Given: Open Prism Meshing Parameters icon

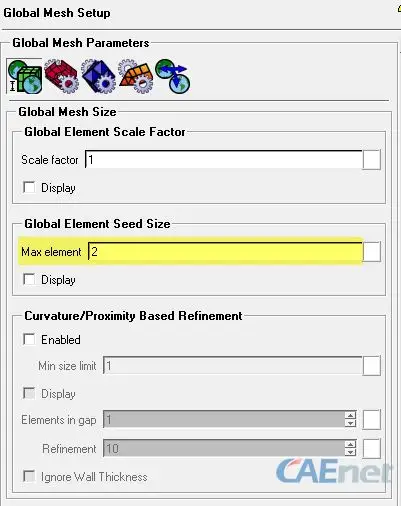Looking at the screenshot, I should [x=136, y=76].
